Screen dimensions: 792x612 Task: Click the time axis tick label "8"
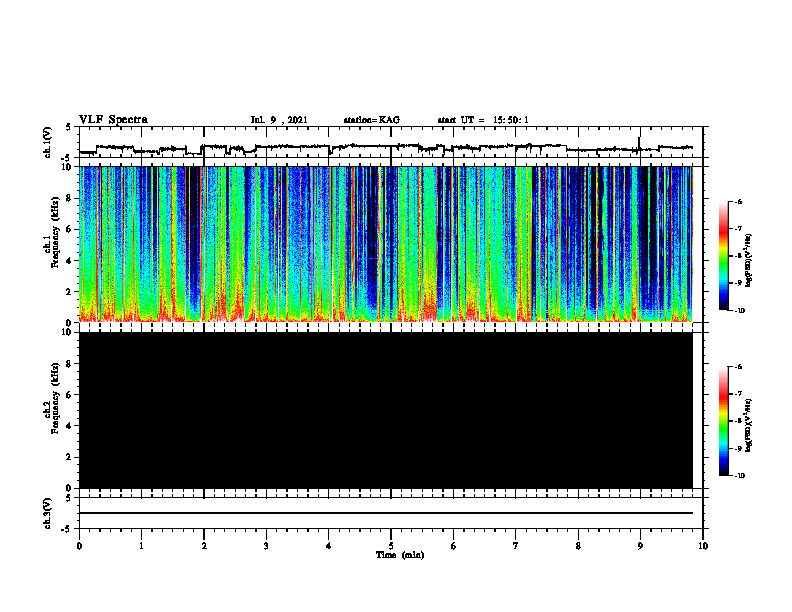578,546
